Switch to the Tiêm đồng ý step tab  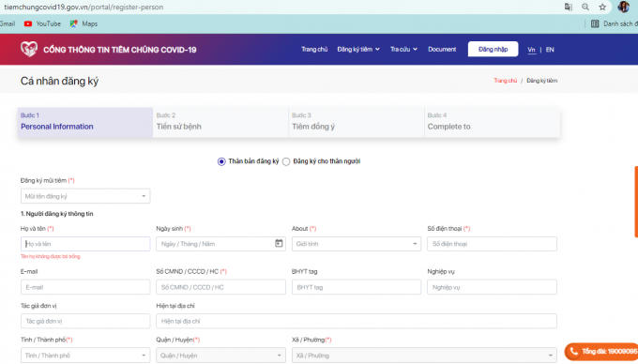click(x=356, y=122)
